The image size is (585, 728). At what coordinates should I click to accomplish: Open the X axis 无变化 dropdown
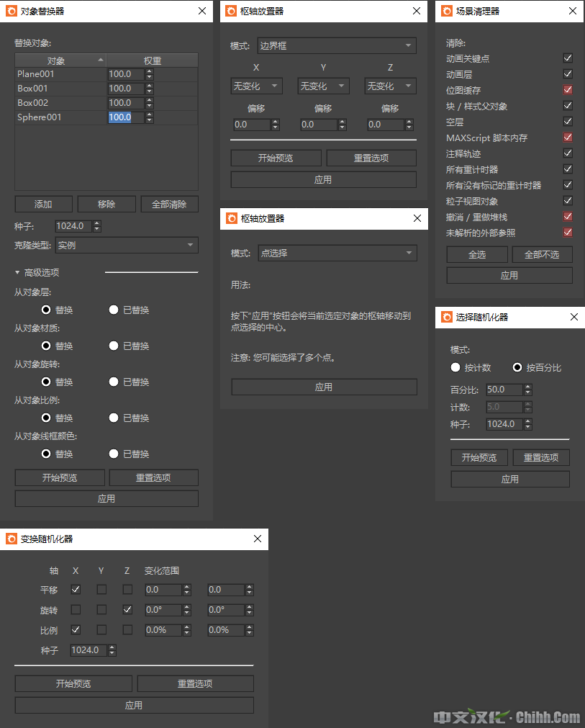255,86
